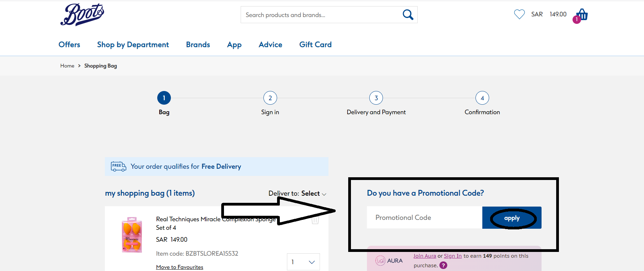
Task: Click step 3 Delivery and Payment circle
Action: pyautogui.click(x=376, y=98)
